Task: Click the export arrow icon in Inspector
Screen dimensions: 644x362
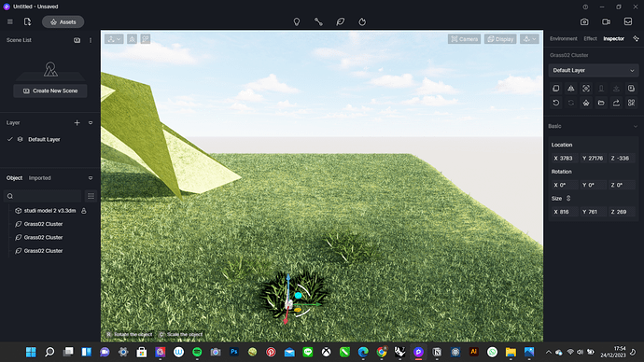Action: pyautogui.click(x=616, y=103)
